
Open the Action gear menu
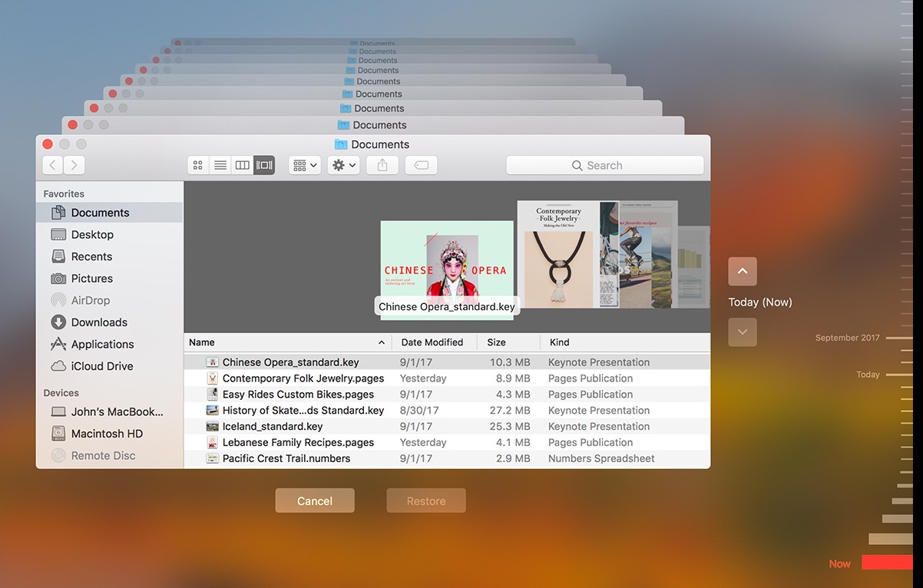point(343,165)
